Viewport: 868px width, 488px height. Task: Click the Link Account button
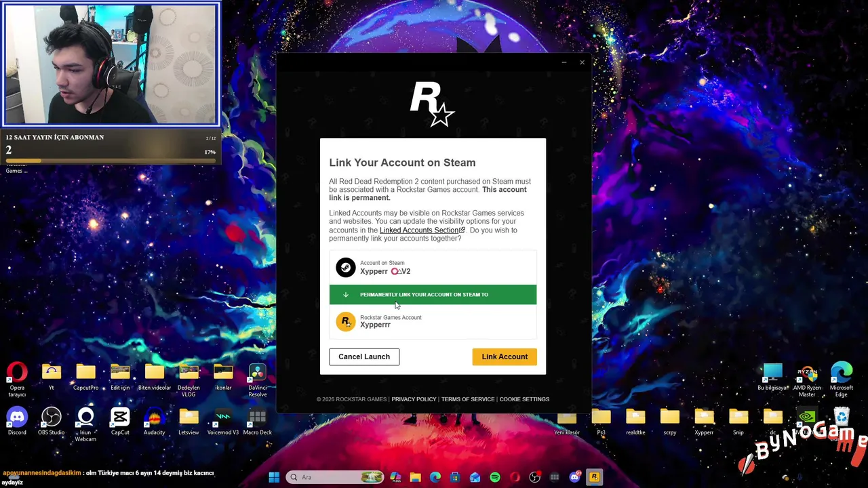[x=505, y=357]
